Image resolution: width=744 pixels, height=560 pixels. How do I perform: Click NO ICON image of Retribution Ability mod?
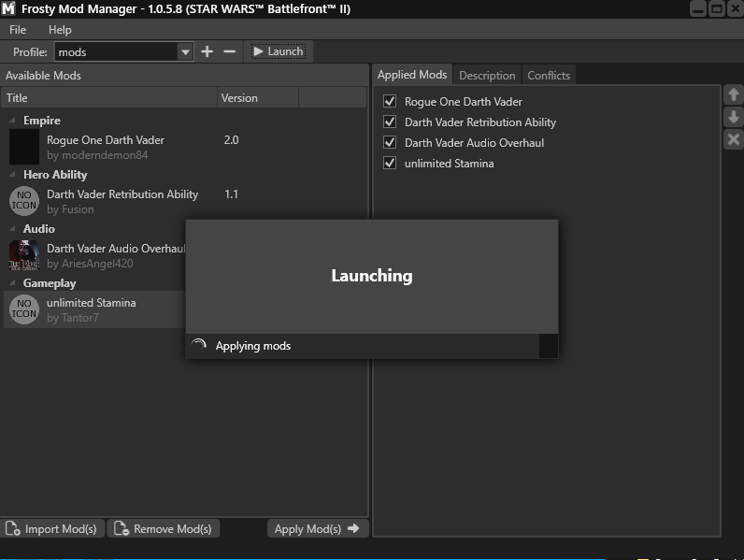[24, 201]
